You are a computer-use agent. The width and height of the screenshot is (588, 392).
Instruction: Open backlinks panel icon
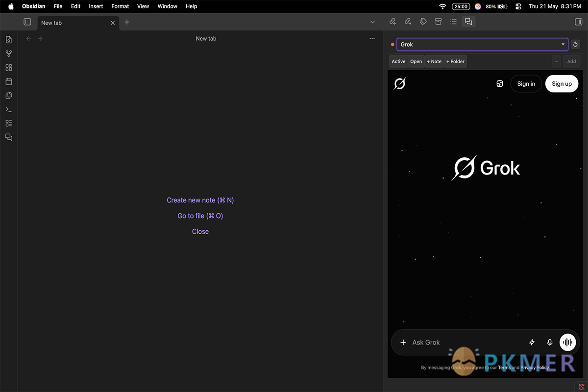pyautogui.click(x=392, y=22)
